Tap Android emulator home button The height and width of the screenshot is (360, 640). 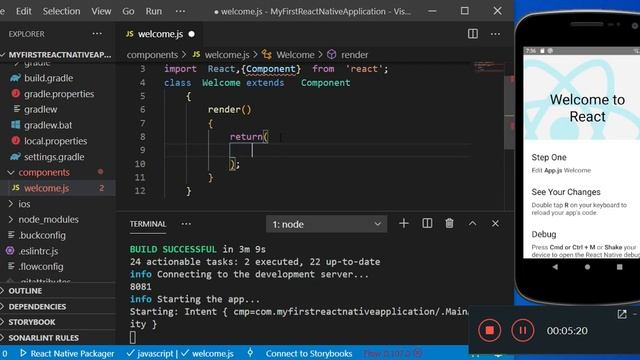(587, 267)
